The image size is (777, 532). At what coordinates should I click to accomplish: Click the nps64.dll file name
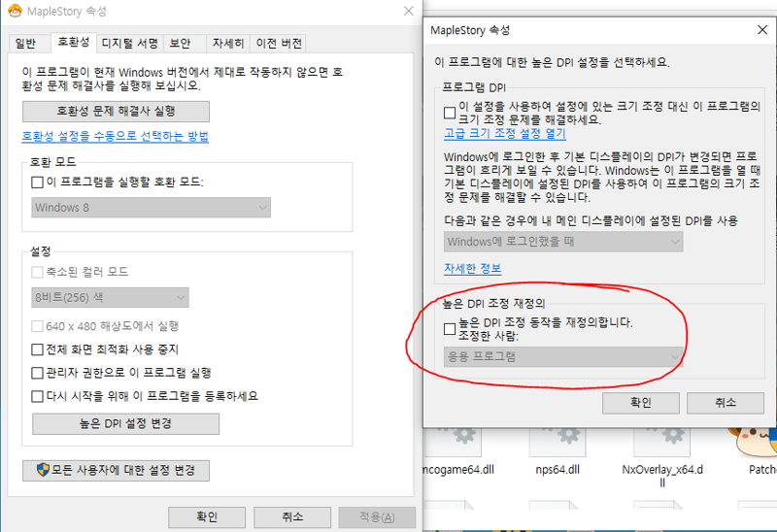pyautogui.click(x=557, y=470)
